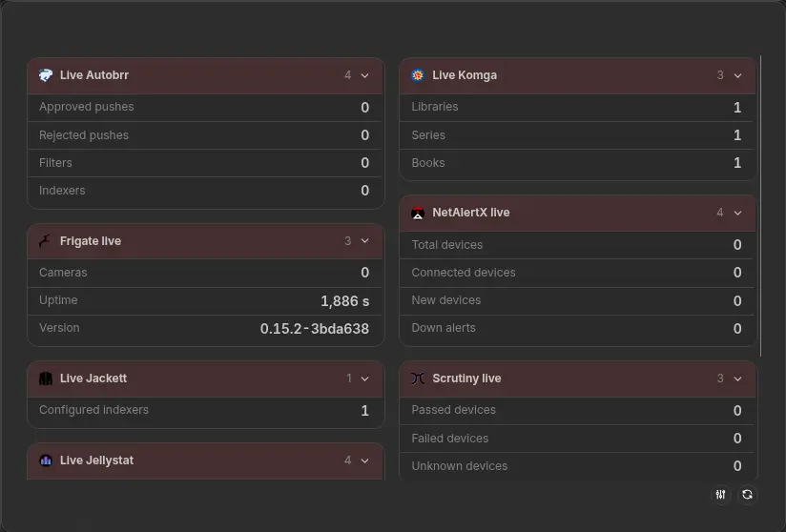Click the Cameras row label

pos(63,273)
